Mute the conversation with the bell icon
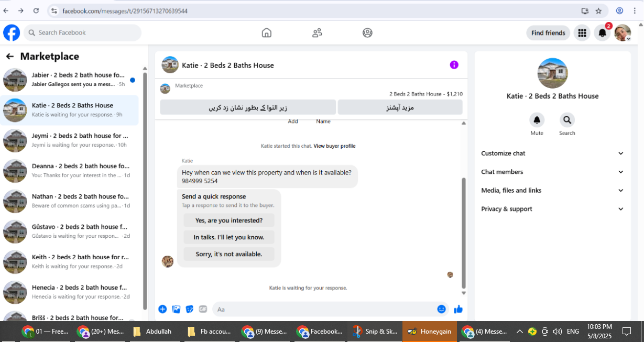This screenshot has width=644, height=342. 537,120
